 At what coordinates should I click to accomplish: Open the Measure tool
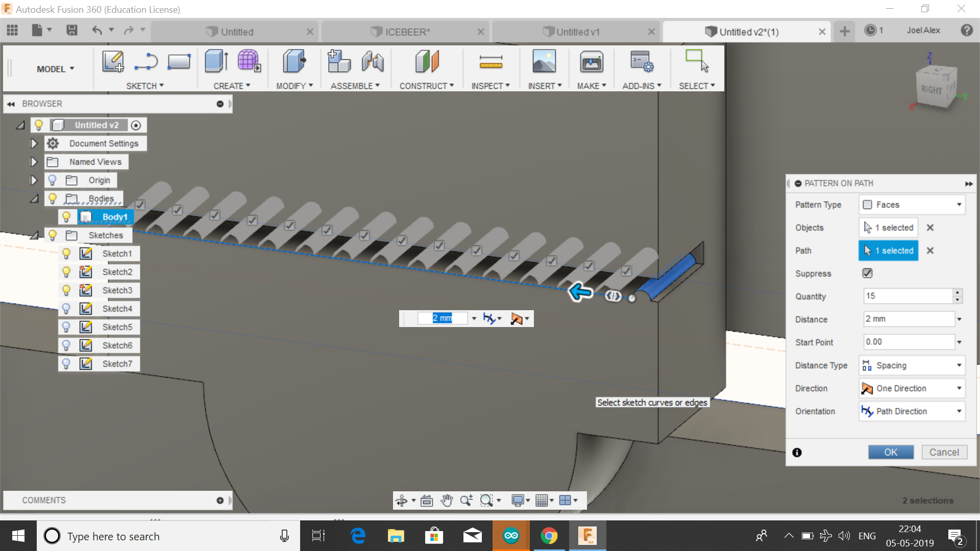point(491,62)
